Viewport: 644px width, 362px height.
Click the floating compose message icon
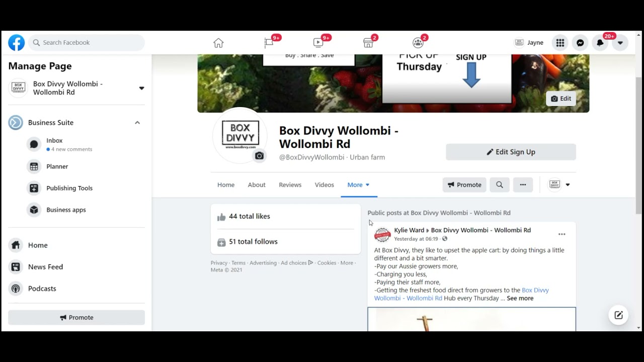[618, 315]
